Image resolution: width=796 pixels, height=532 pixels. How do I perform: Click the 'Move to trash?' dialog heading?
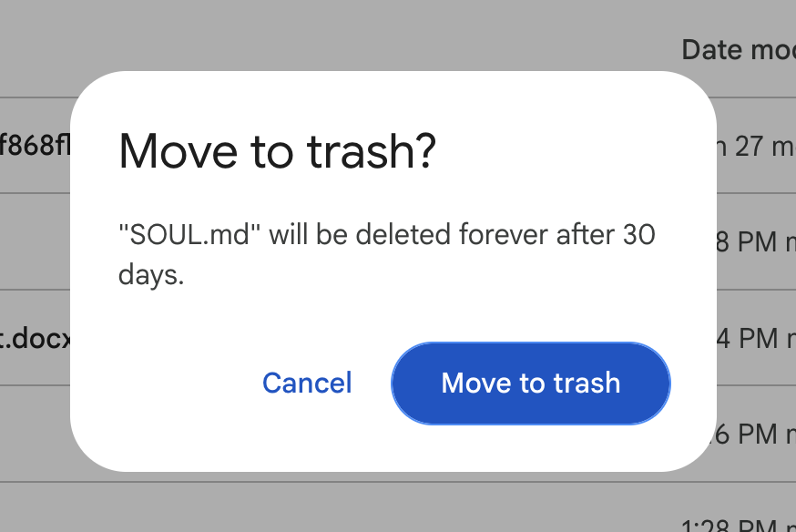point(277,151)
